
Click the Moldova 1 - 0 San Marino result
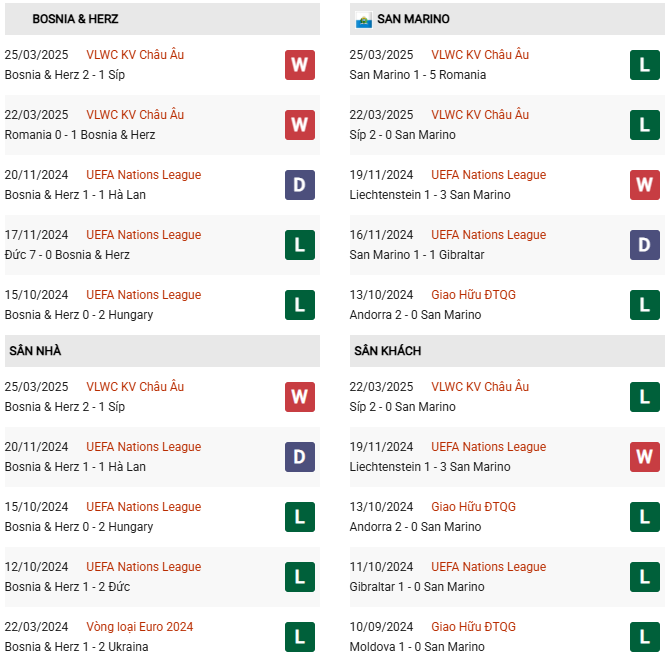(416, 647)
